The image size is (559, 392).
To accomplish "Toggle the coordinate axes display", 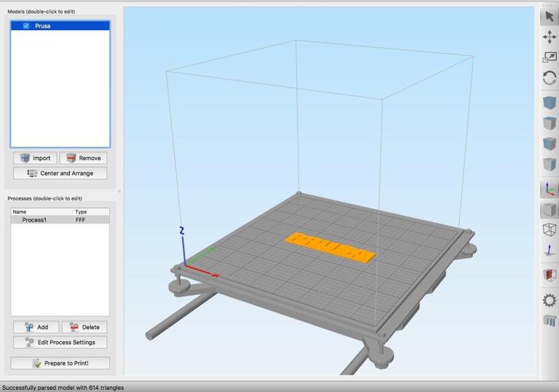I will tap(549, 189).
